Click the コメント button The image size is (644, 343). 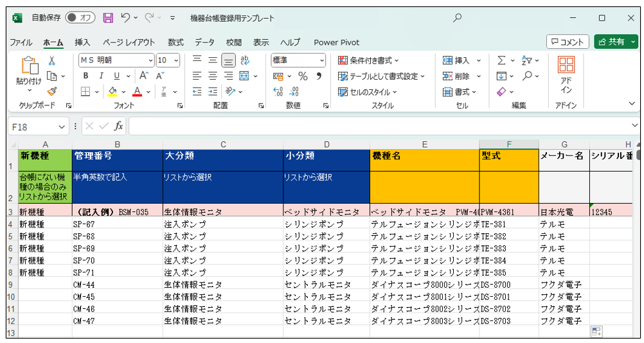pos(568,42)
